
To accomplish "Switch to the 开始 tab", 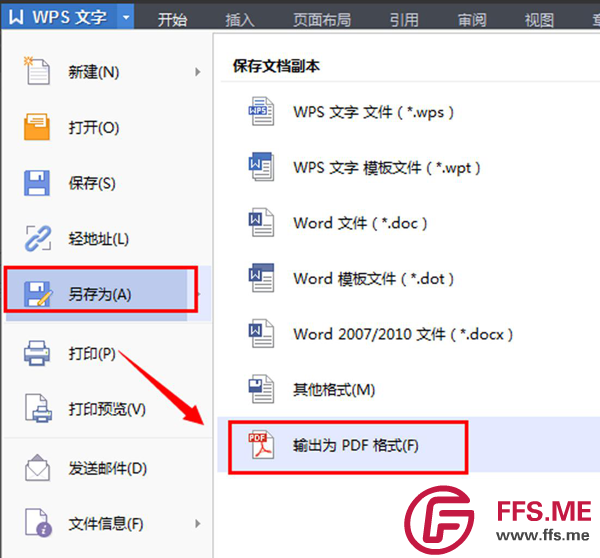I will [x=173, y=20].
